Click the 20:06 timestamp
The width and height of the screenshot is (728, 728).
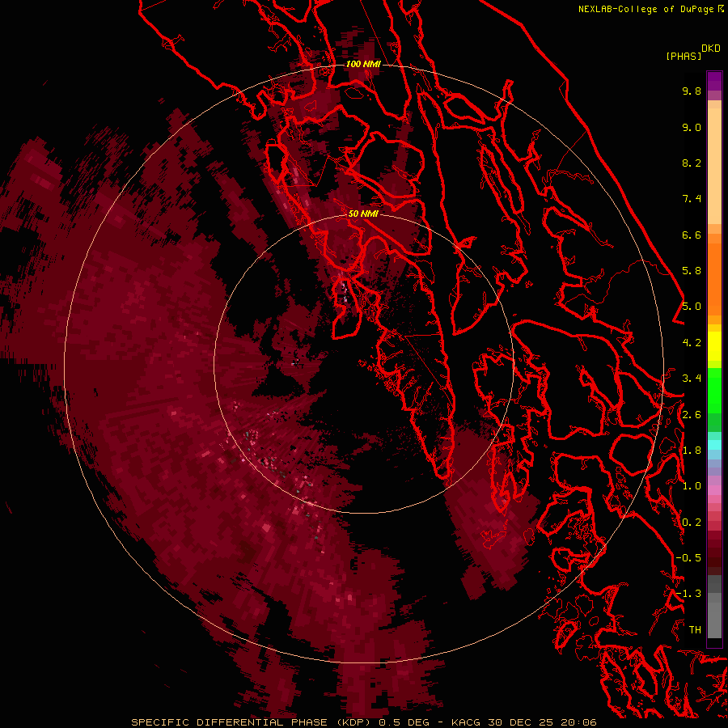pos(578,722)
